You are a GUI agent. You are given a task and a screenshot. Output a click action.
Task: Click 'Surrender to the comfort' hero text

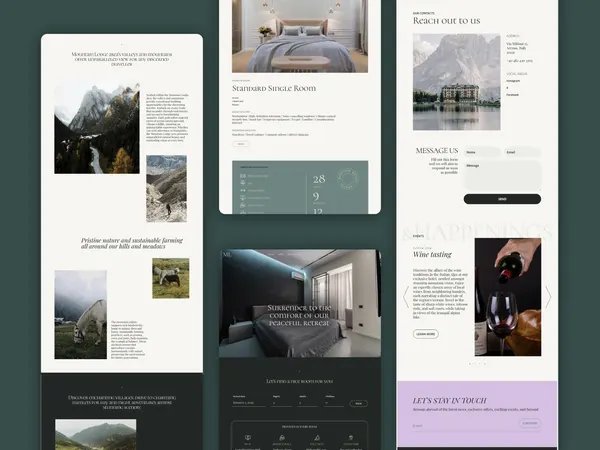[x=299, y=315]
